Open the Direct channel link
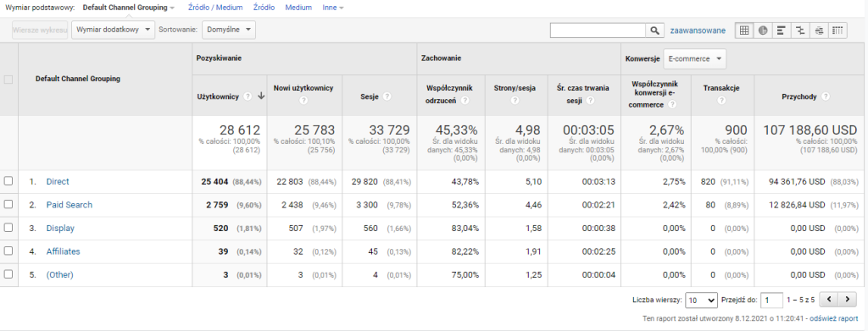Viewport: 868px width, 331px height. point(58,181)
